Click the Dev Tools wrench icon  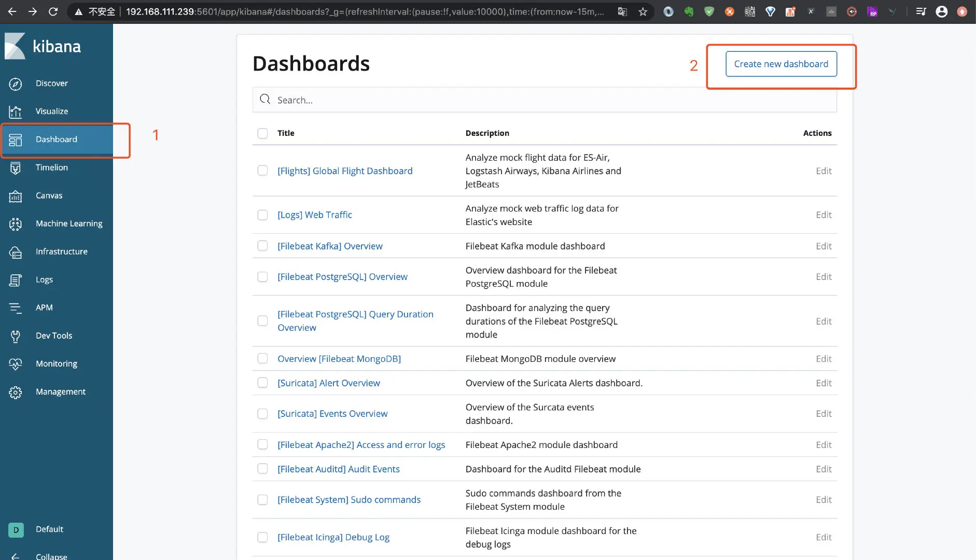pos(16,336)
